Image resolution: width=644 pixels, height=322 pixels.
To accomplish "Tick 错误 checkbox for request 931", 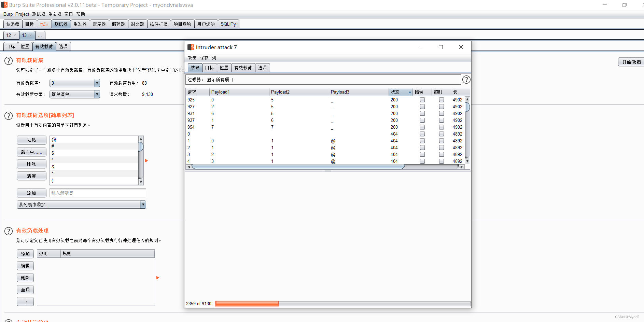I will [x=422, y=113].
